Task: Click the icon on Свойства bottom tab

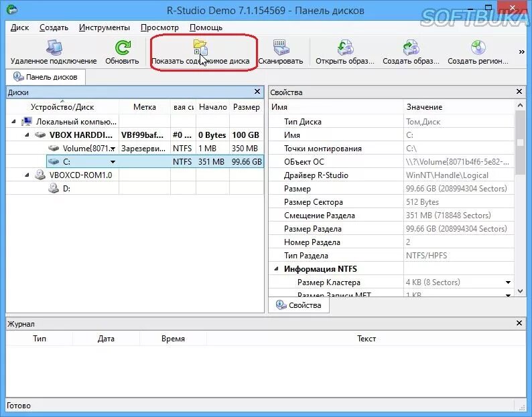Action: tap(281, 305)
